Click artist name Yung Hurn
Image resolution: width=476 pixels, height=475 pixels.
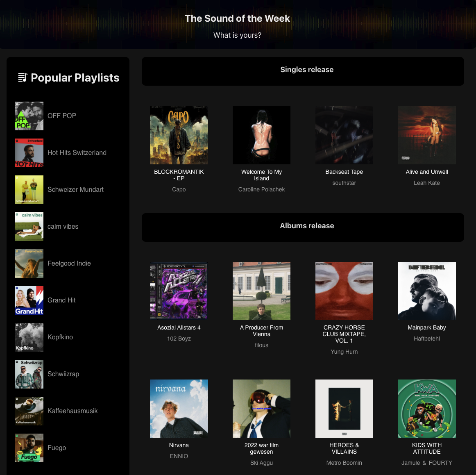pos(344,352)
